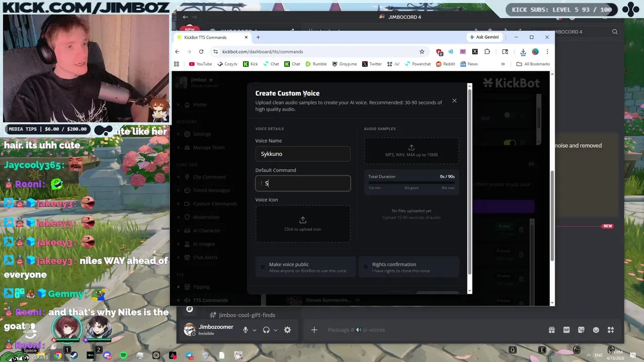Open the Discord apps icon
The image size is (644, 362).
click(611, 330)
